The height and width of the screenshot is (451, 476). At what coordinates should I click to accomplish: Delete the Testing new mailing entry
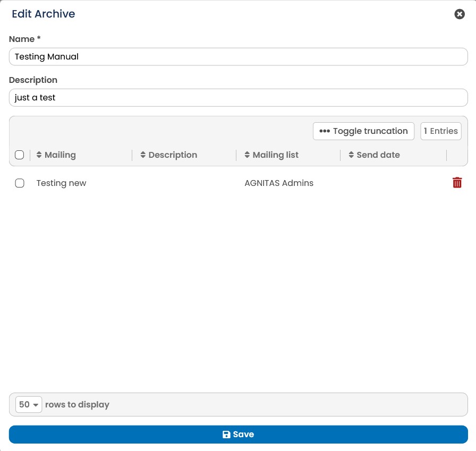[x=457, y=183]
